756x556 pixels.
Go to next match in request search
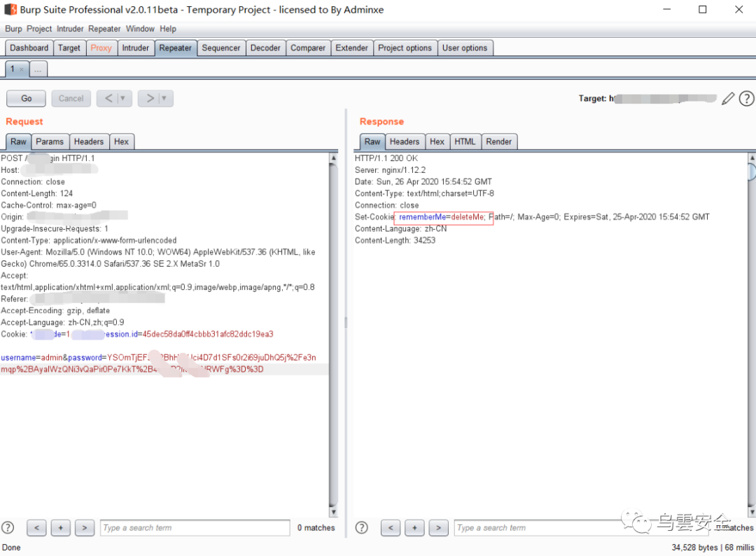85,527
